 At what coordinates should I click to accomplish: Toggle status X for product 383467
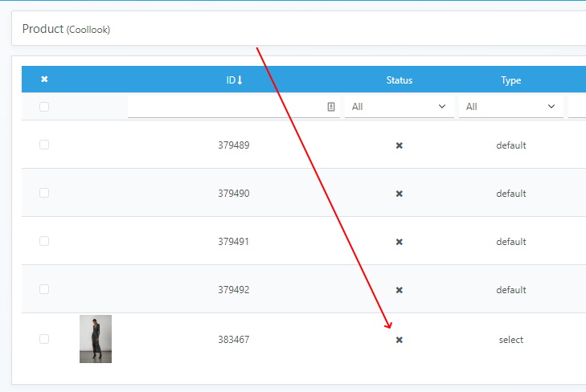tap(400, 340)
